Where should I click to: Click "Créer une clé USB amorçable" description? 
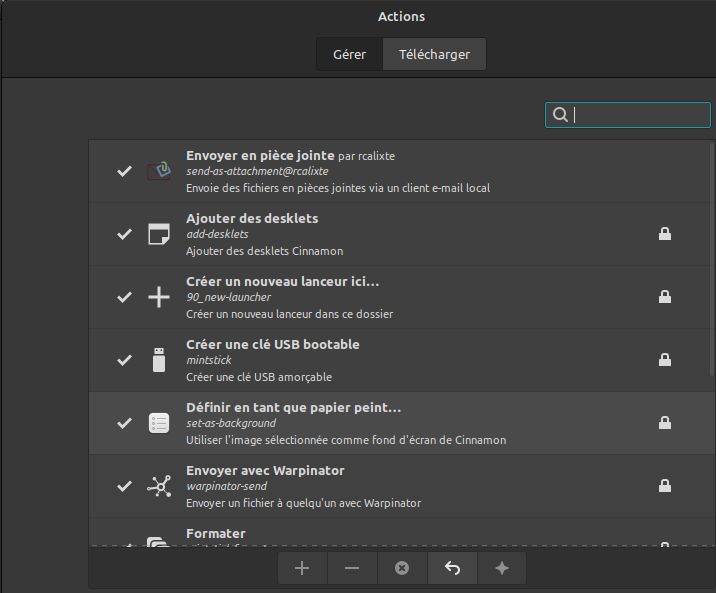click(x=259, y=377)
